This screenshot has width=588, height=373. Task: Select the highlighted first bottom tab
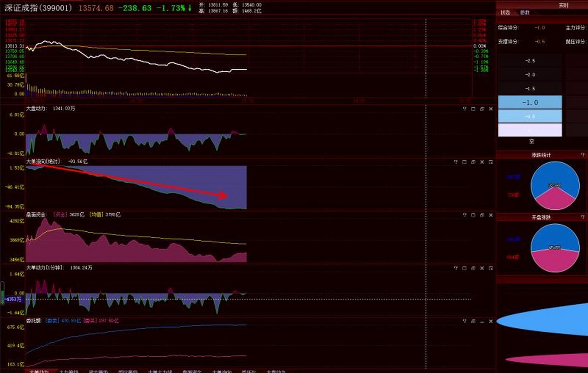coord(39,371)
